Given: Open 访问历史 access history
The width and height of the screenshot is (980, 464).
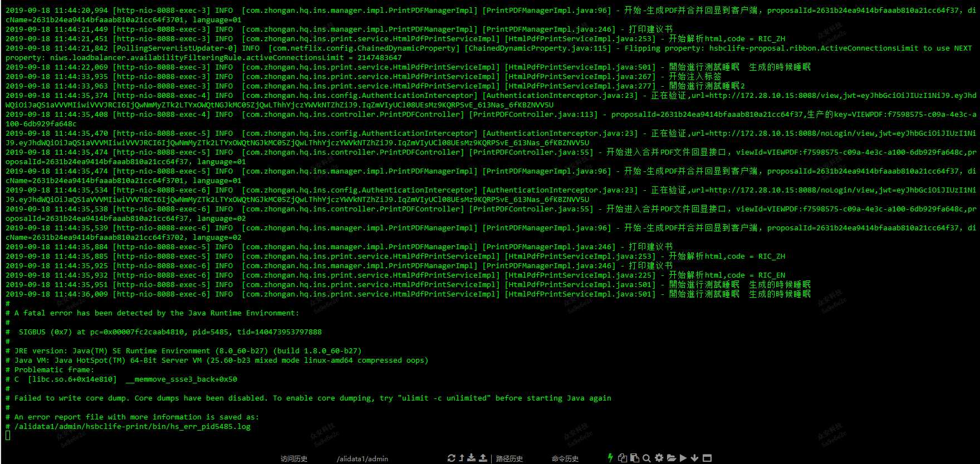Looking at the screenshot, I should (294, 459).
